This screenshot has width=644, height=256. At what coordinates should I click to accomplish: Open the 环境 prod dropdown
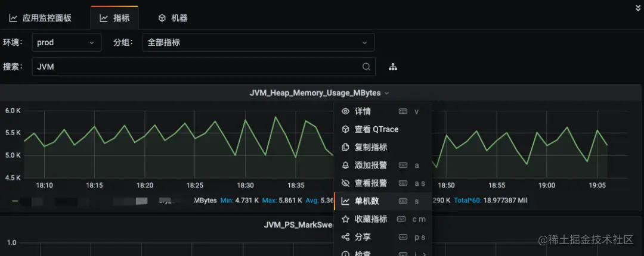(67, 42)
